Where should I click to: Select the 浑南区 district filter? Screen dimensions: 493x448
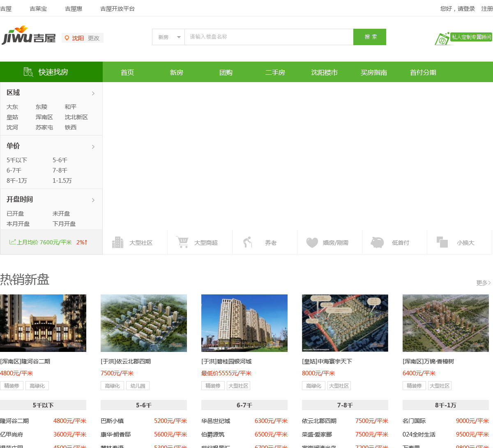[44, 117]
